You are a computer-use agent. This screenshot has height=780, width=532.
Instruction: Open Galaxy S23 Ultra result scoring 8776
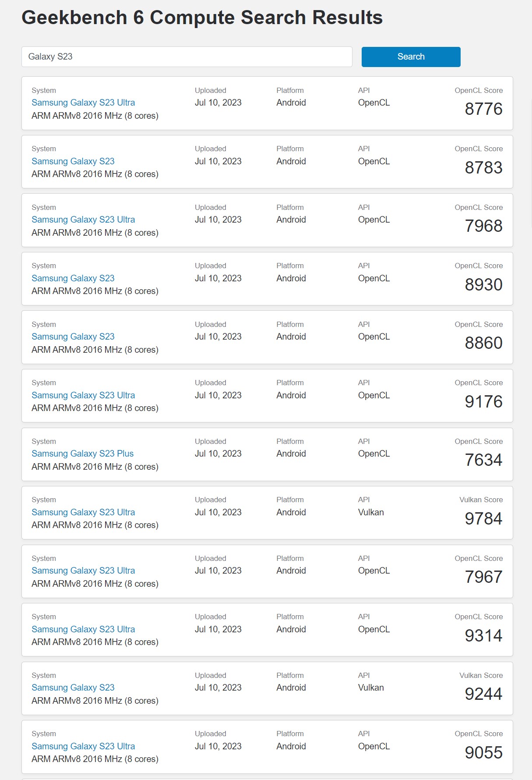tap(83, 103)
